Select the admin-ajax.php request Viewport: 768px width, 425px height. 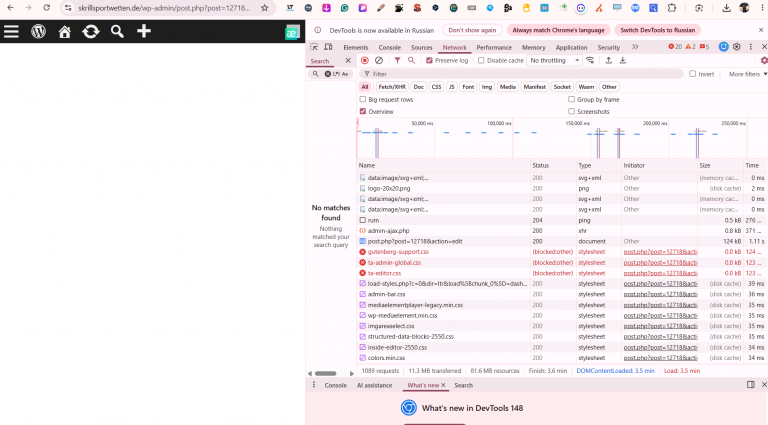(x=562, y=231)
